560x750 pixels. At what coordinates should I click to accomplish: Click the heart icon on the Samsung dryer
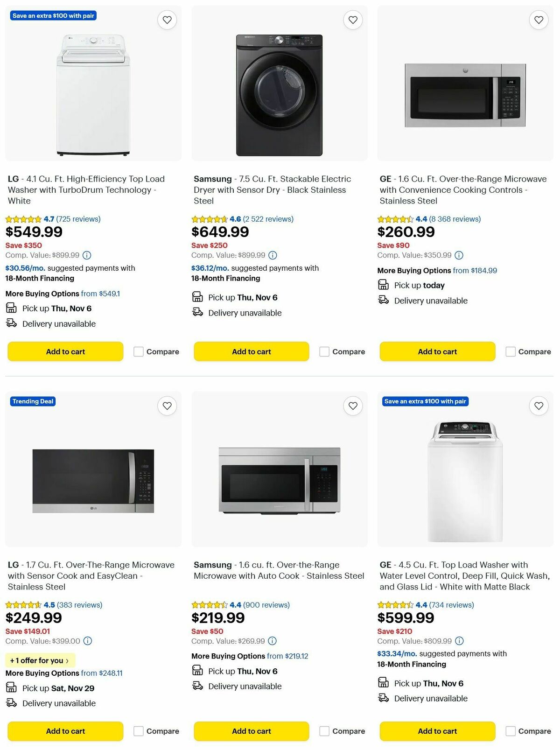(353, 20)
